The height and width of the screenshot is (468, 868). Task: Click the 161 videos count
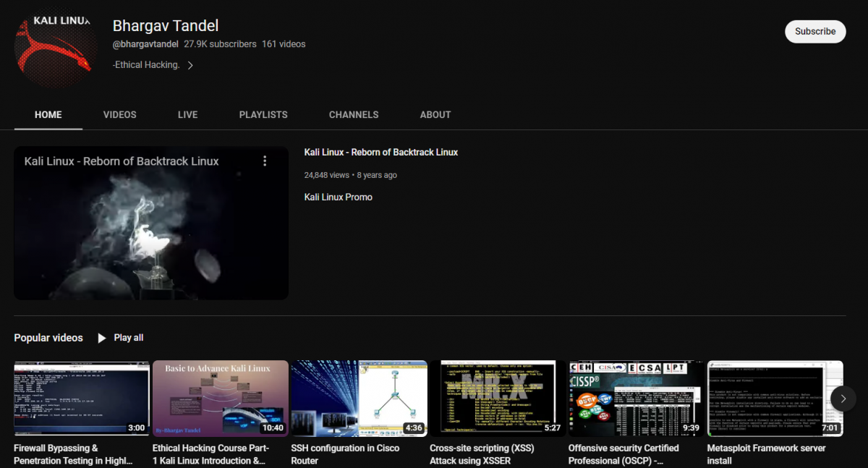[284, 44]
